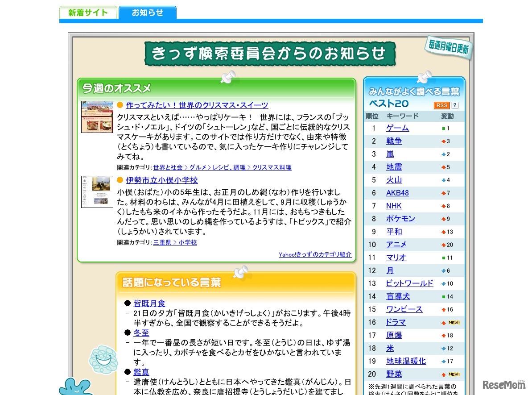
Task: Click the smiling cloud mascot character
Action: [x=103, y=360]
